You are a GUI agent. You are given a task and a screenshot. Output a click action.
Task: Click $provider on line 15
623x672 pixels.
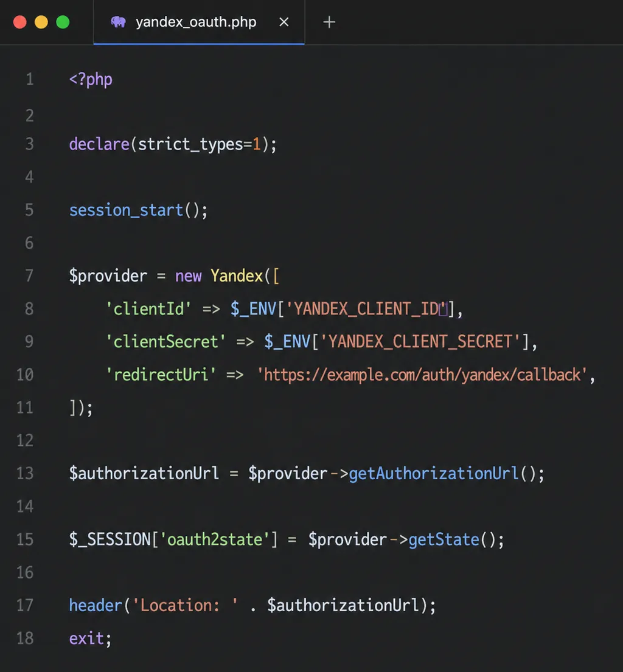[348, 540]
